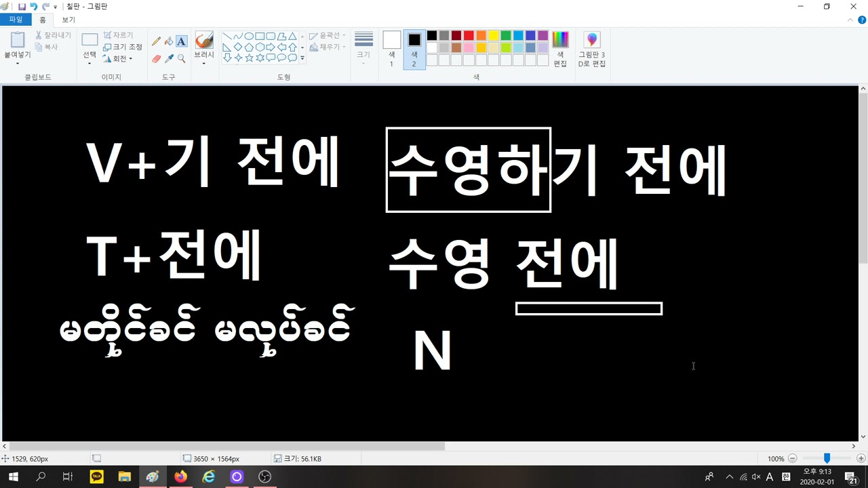Viewport: 868px width, 488px height.
Task: Click 자르기 crop button
Action: 118,35
